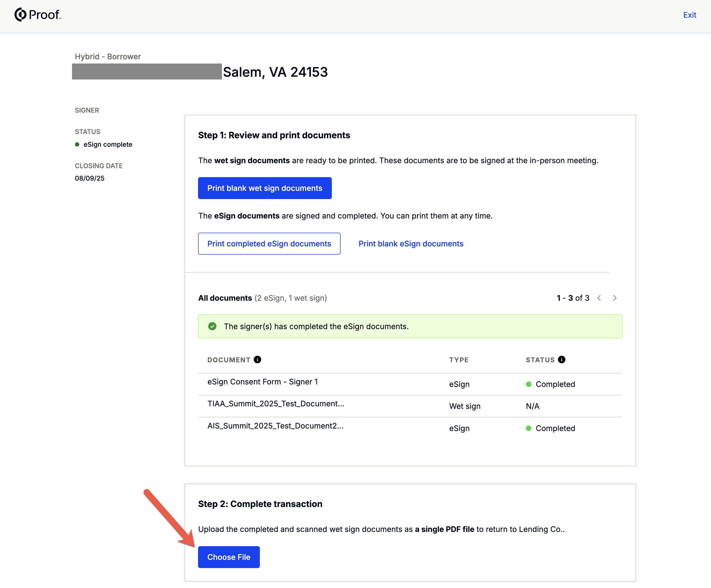Image resolution: width=711 pixels, height=588 pixels.
Task: Click the eSign complete status
Action: (x=104, y=145)
